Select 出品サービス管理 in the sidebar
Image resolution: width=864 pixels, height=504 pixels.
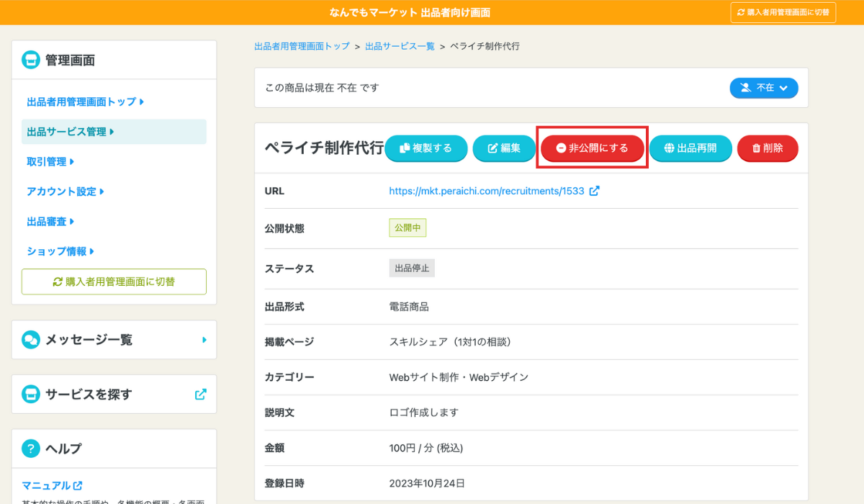pos(114,132)
